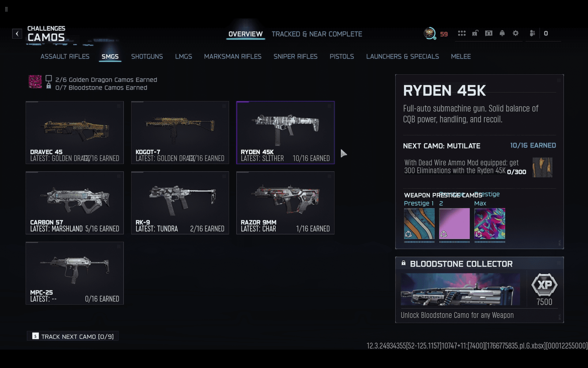Select the Prestige Max camo swatch
The width and height of the screenshot is (588, 368).
[x=489, y=224]
